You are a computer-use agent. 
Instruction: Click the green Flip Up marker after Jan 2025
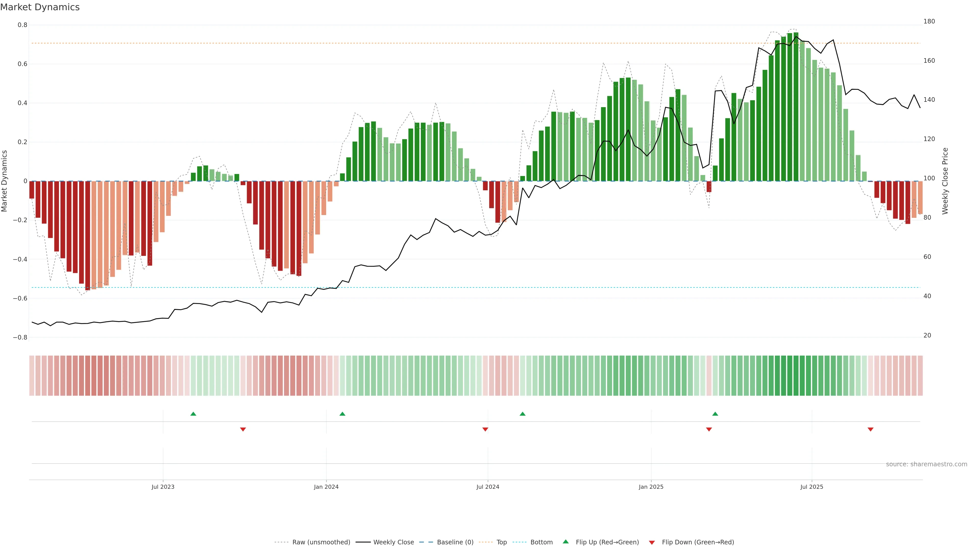point(715,414)
